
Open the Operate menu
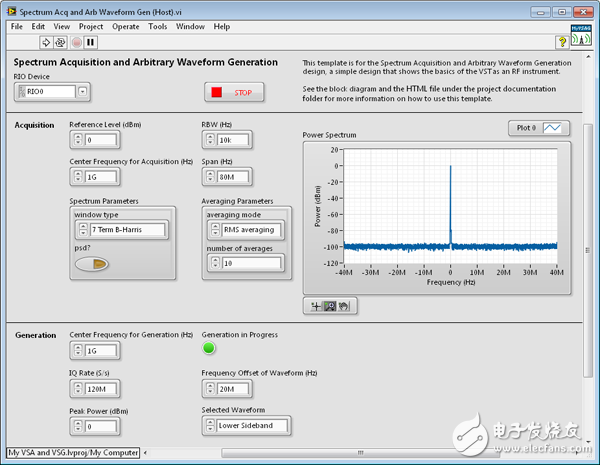click(126, 26)
